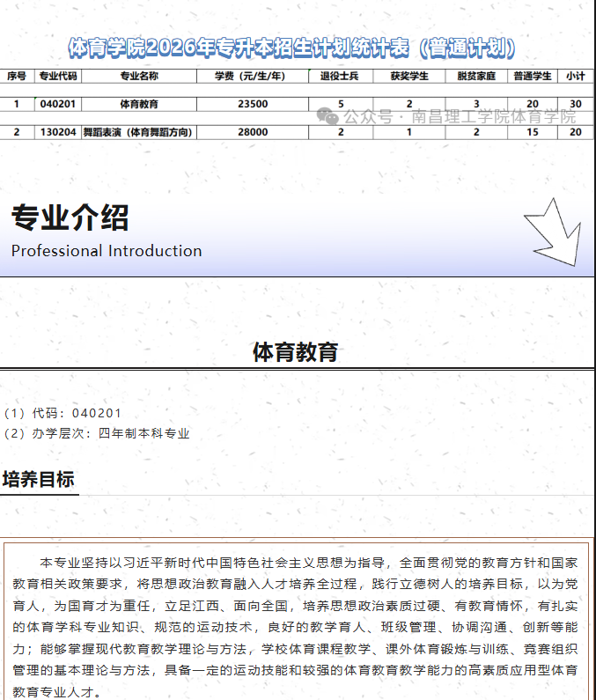Select the 学费 (元/生/年) column header
The width and height of the screenshot is (596, 700).
(252, 77)
